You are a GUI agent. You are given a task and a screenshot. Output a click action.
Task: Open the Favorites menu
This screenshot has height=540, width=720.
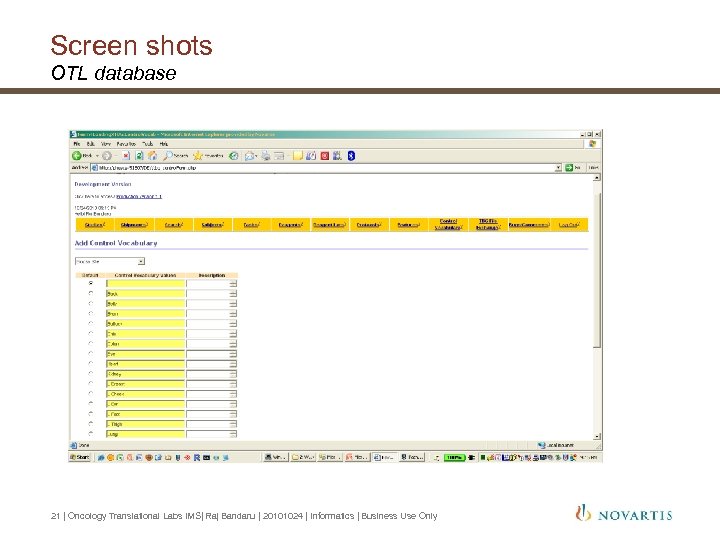click(126, 144)
